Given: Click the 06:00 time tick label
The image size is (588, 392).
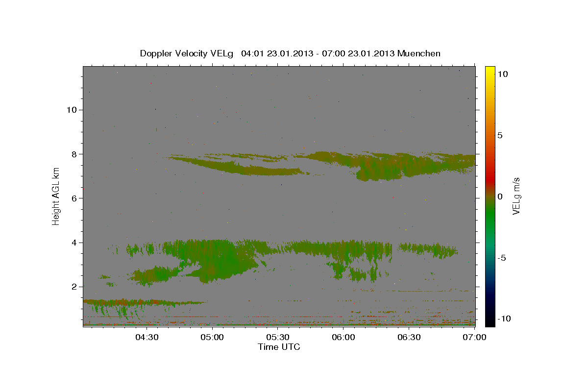Looking at the screenshot, I should coord(343,337).
